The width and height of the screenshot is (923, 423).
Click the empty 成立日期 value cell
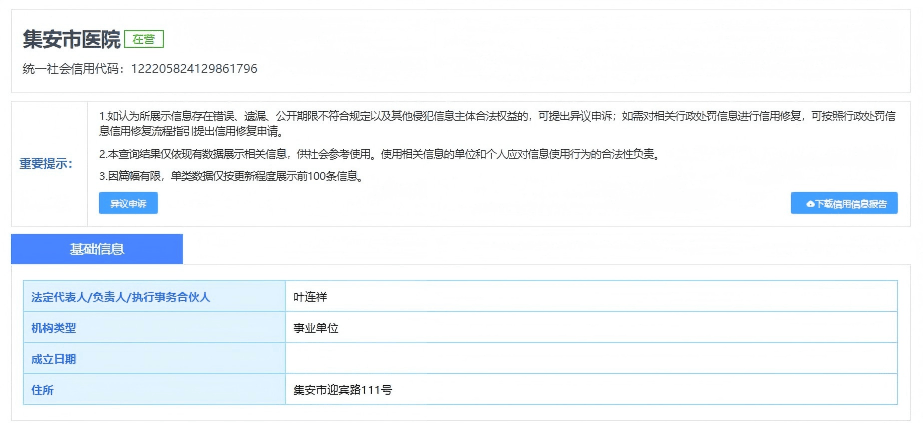tap(590, 358)
